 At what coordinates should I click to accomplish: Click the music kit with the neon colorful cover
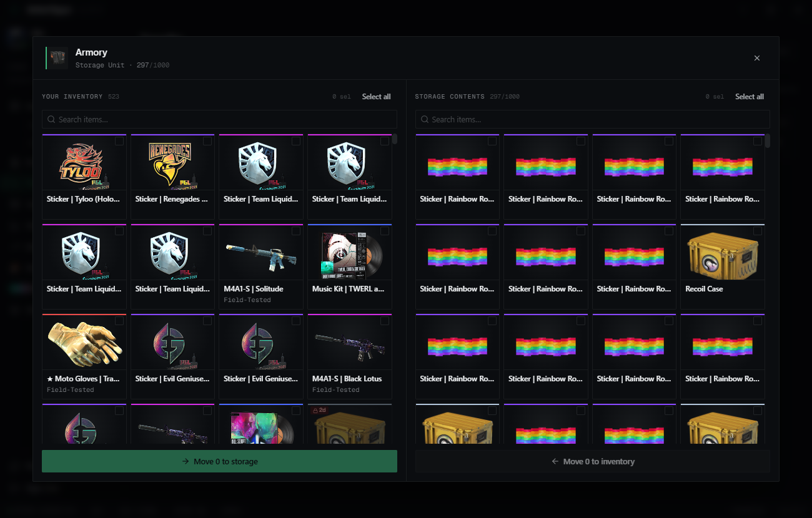261,424
